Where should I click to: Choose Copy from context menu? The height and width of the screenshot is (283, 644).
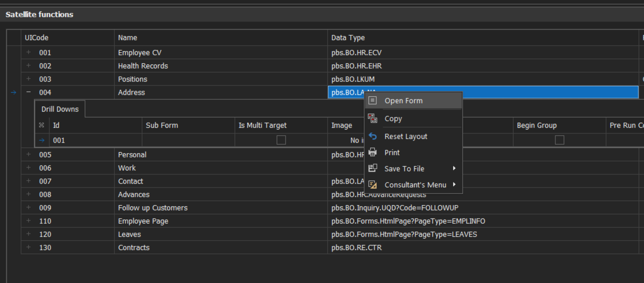click(413, 118)
